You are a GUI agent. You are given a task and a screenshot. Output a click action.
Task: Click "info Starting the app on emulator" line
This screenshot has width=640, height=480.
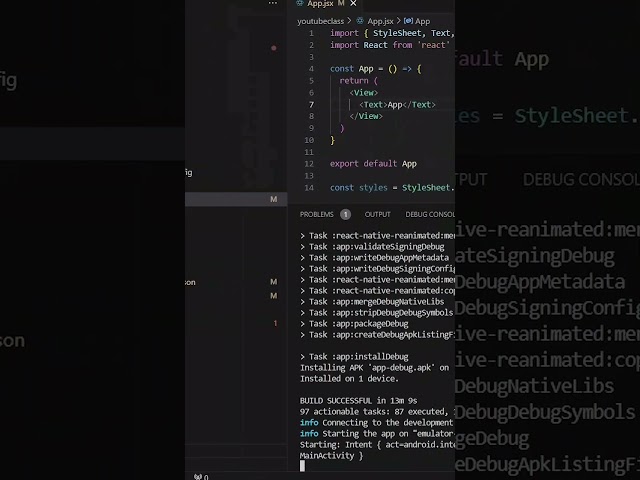point(378,434)
